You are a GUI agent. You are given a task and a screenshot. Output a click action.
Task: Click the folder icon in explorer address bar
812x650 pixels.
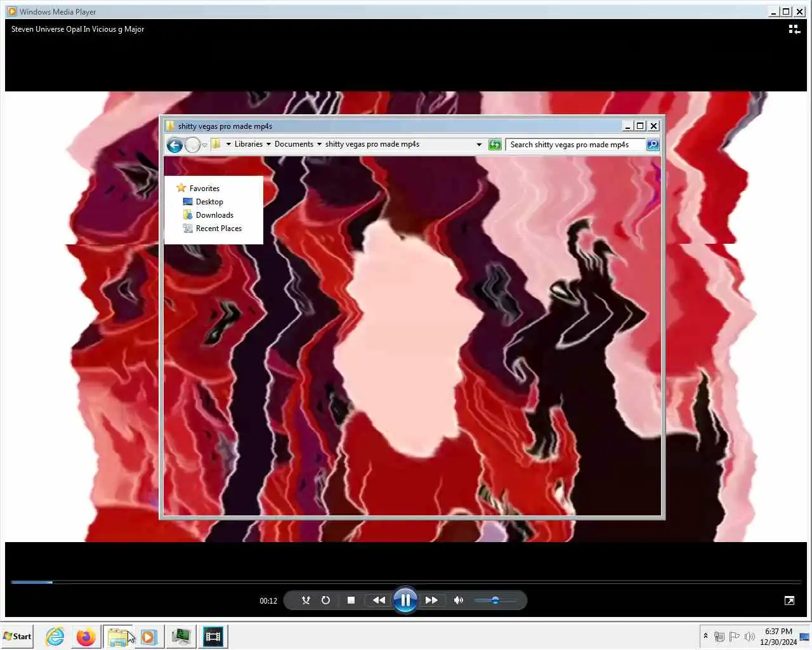pyautogui.click(x=216, y=144)
